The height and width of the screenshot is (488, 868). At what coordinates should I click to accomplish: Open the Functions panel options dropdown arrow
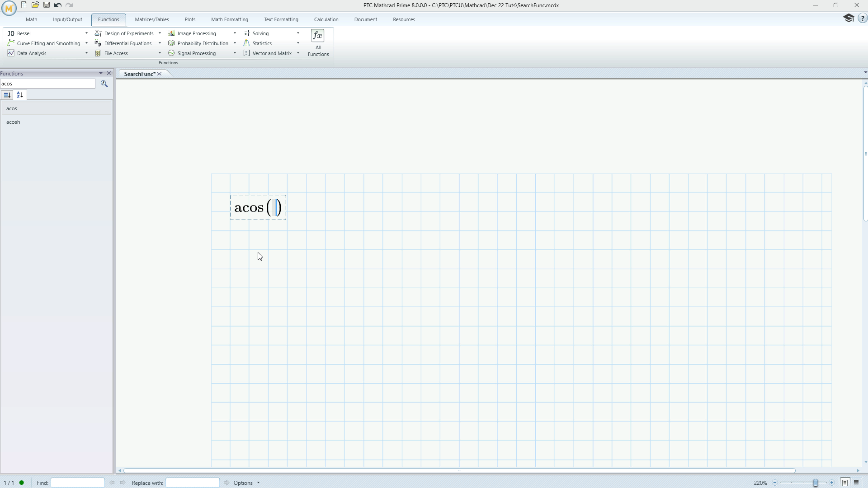tap(101, 73)
